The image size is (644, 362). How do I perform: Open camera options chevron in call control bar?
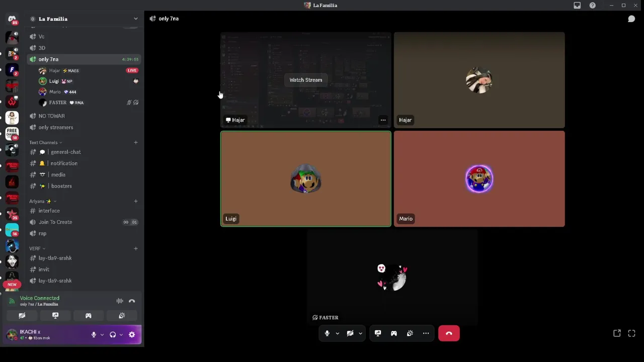(x=360, y=333)
